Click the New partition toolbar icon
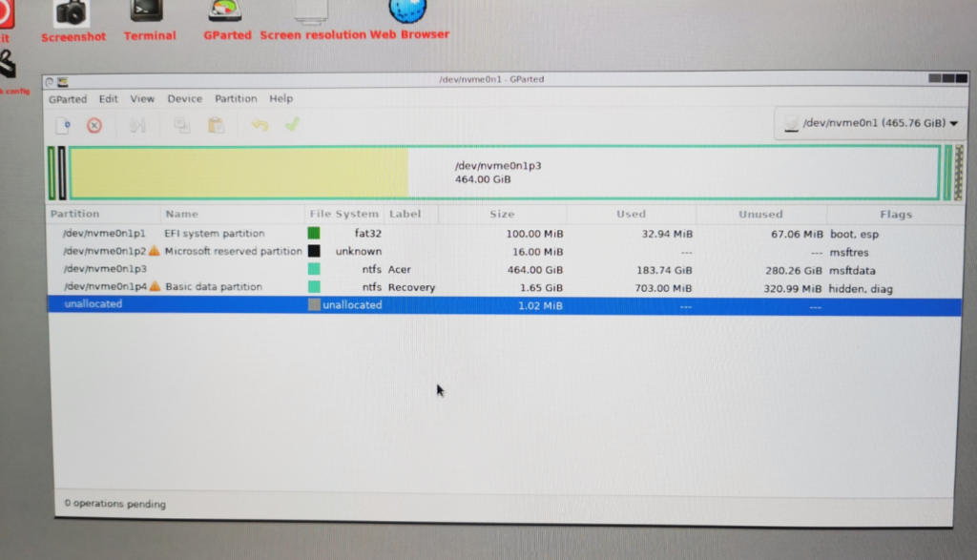The image size is (977, 560). (63, 125)
